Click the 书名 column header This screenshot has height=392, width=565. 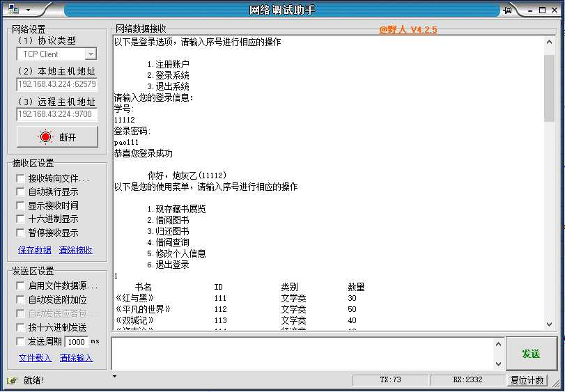point(144,287)
